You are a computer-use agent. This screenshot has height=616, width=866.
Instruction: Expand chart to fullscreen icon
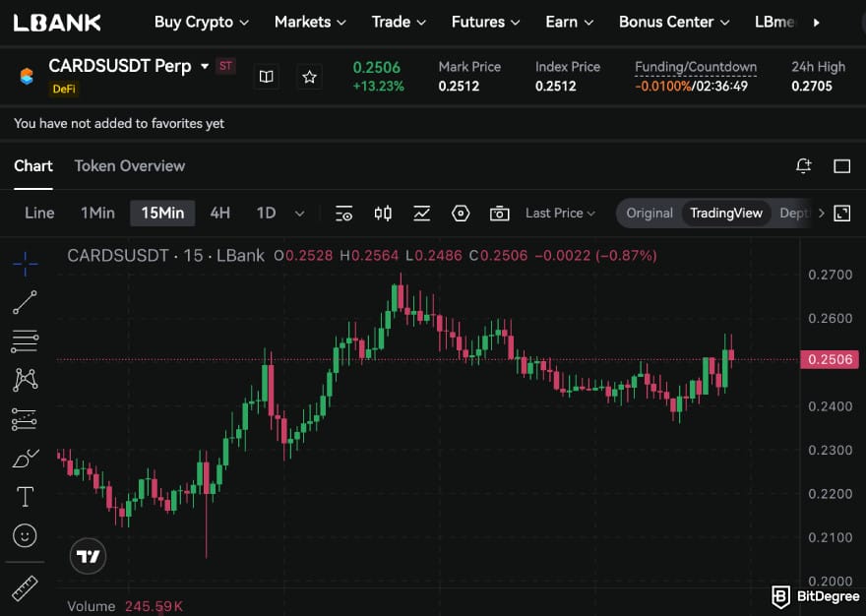(841, 214)
